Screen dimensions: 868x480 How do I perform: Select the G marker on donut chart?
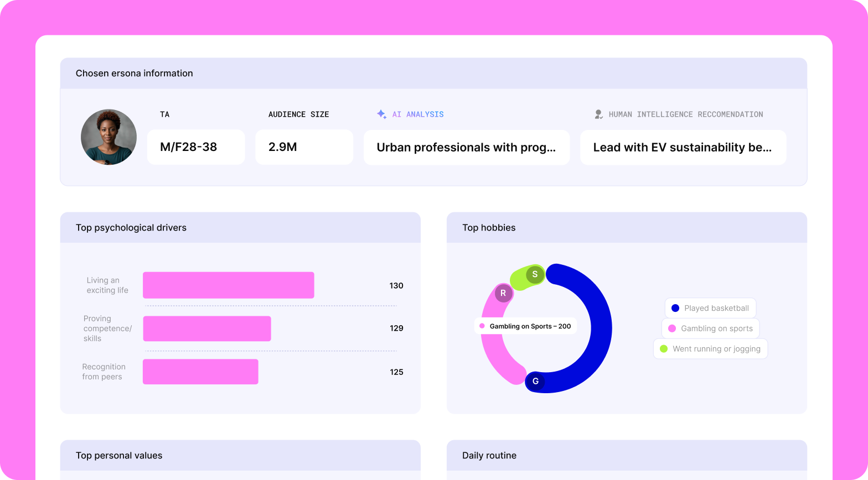point(535,381)
